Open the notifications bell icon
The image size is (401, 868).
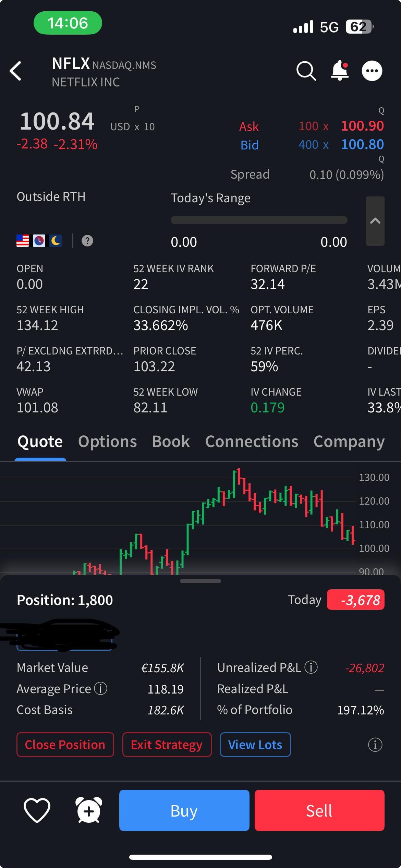pos(340,71)
